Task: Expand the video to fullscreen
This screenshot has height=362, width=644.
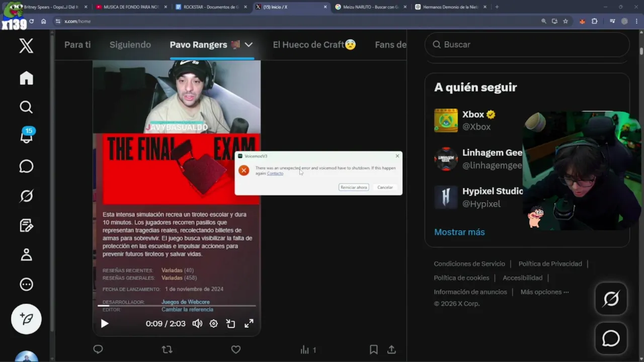Action: (x=249, y=324)
